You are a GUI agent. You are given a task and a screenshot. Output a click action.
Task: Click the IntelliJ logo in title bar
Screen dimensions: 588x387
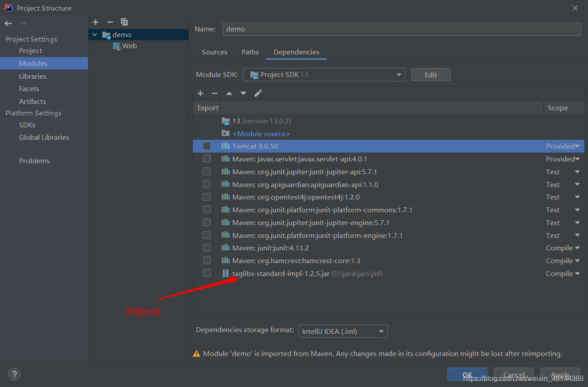click(x=8, y=8)
